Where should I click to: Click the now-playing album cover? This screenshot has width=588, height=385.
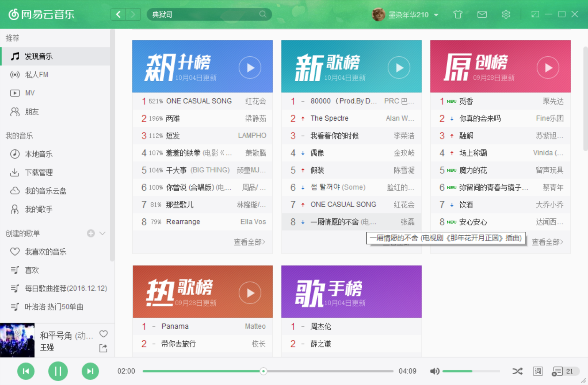point(17,340)
